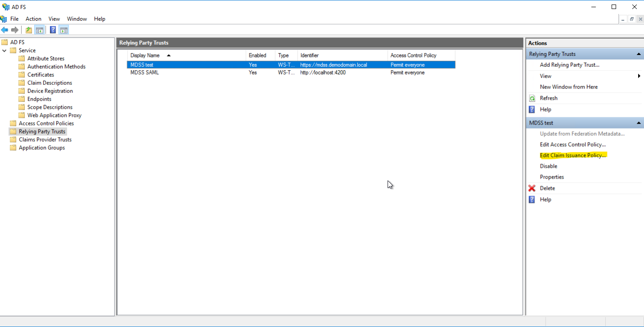The height and width of the screenshot is (327, 644).
Task: Click the WS-T type cell of MDSS test
Action: 286,65
